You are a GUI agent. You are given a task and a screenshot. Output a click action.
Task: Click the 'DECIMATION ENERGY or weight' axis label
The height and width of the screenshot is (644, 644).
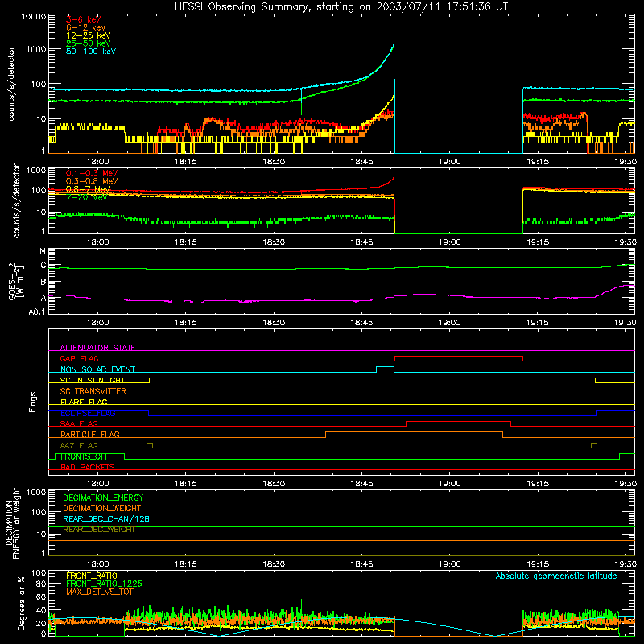coord(12,522)
